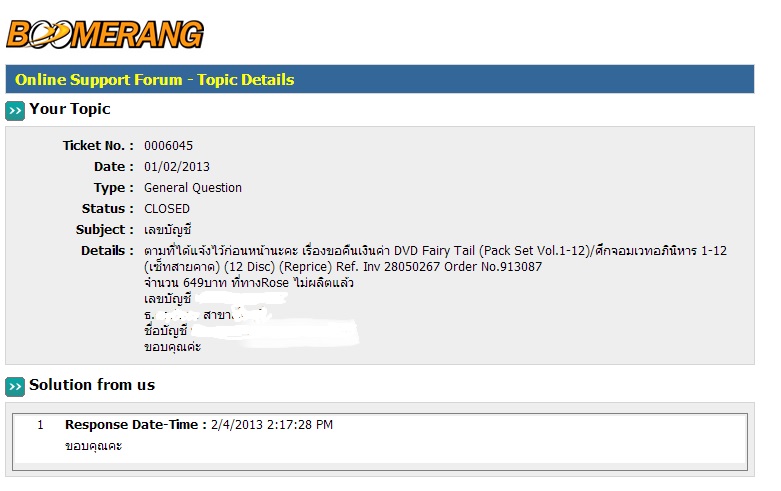Click the Your Topic heading
Screen dimensions: 781x491
tap(70, 109)
